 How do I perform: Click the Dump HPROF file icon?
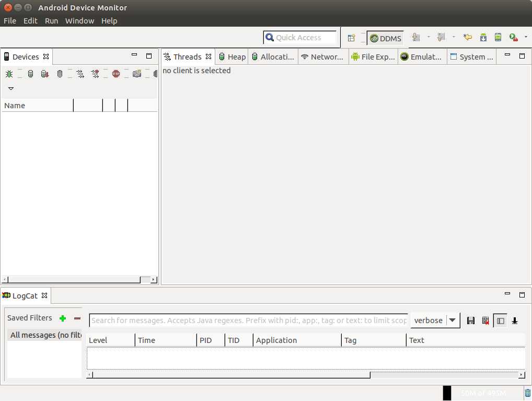coord(45,74)
